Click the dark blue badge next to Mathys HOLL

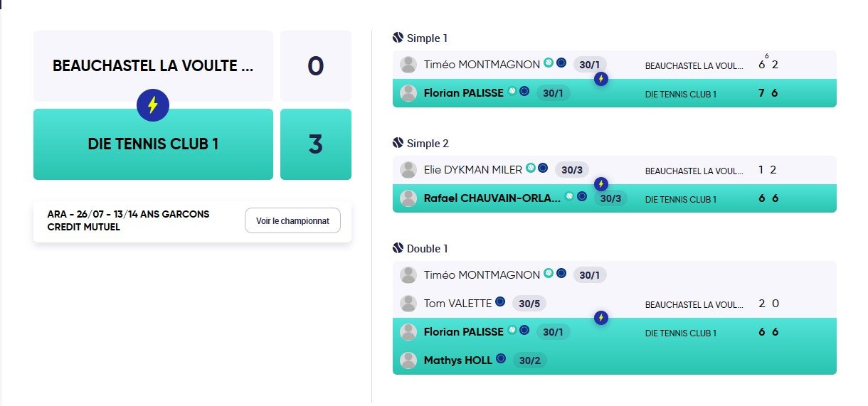(x=501, y=359)
